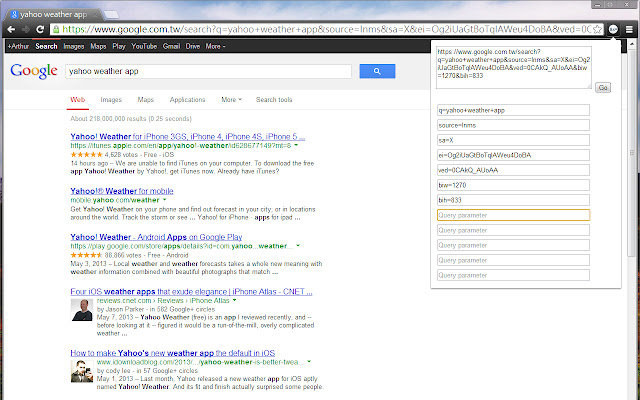This screenshot has height=400, width=640.
Task: Click the Google search text box
Action: [x=208, y=71]
